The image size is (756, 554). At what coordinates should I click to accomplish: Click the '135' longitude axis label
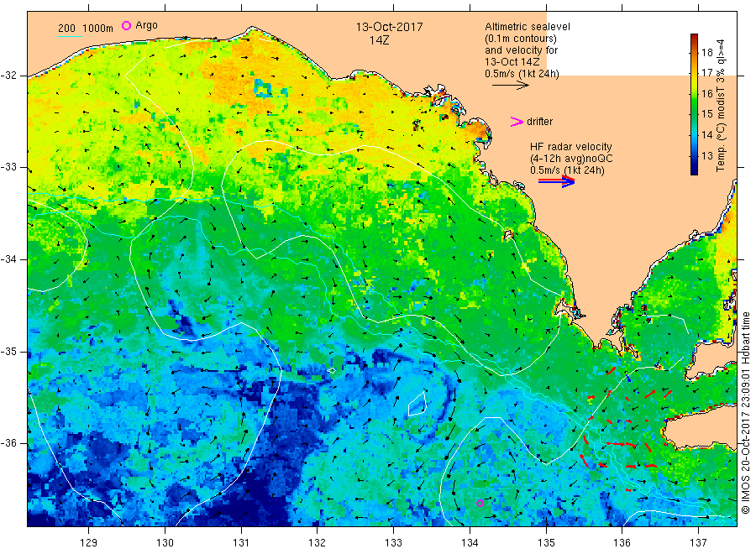[x=546, y=543]
